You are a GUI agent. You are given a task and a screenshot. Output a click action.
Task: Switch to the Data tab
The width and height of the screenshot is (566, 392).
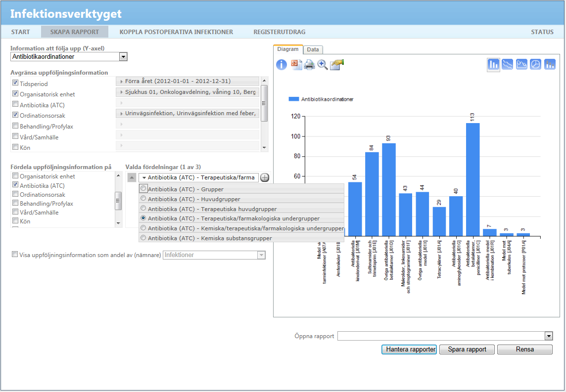(313, 50)
